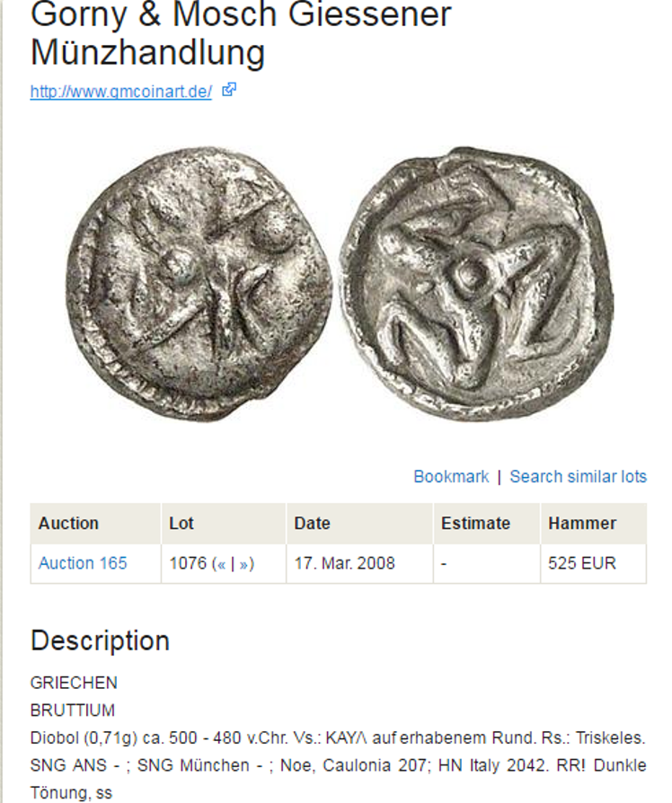This screenshot has width=672, height=803.
Task: Click the external link icon beside the URL
Action: (228, 90)
